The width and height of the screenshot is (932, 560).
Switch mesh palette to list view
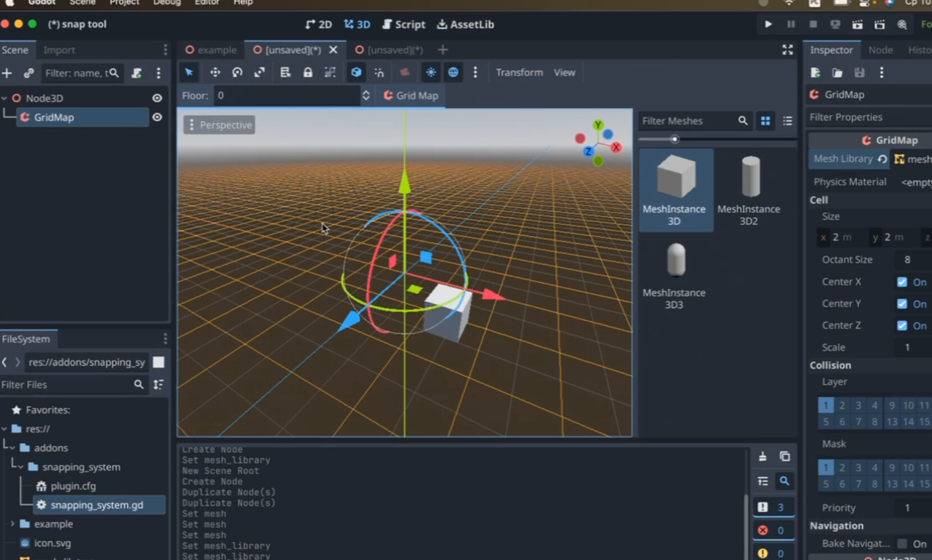788,121
